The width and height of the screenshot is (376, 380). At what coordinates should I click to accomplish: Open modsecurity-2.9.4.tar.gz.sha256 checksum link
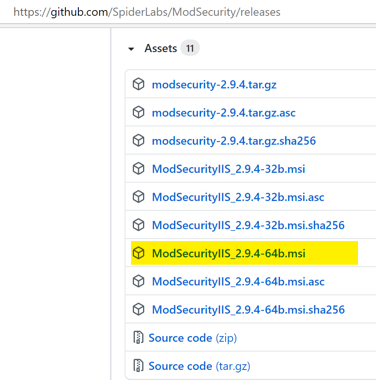coord(234,141)
